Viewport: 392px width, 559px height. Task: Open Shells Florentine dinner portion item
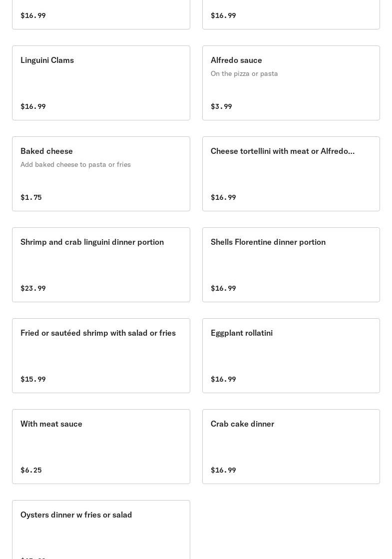pos(291,265)
